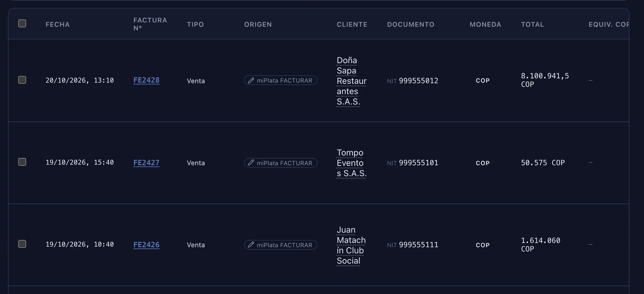Image resolution: width=644 pixels, height=294 pixels.
Task: View client Tompo Eventos S.A.S.
Action: click(x=351, y=163)
